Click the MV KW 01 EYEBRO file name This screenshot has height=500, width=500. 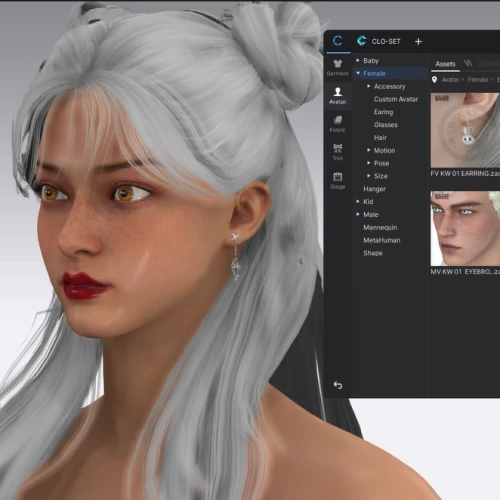pyautogui.click(x=465, y=272)
